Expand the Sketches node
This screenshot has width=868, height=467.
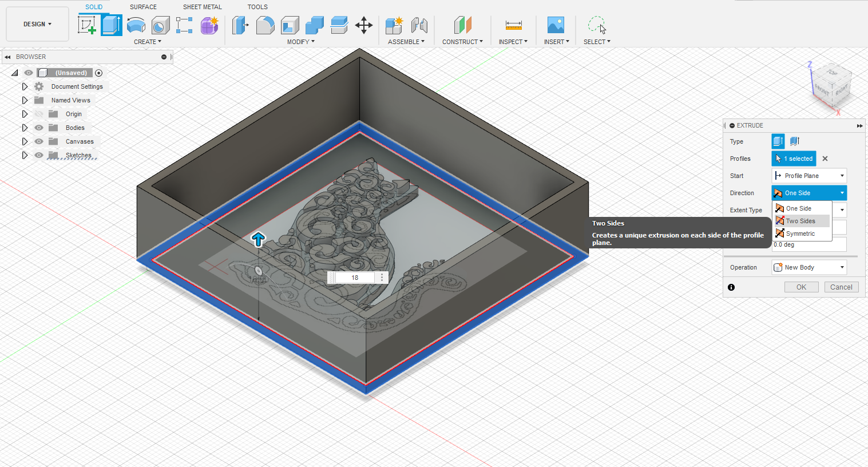click(x=25, y=155)
